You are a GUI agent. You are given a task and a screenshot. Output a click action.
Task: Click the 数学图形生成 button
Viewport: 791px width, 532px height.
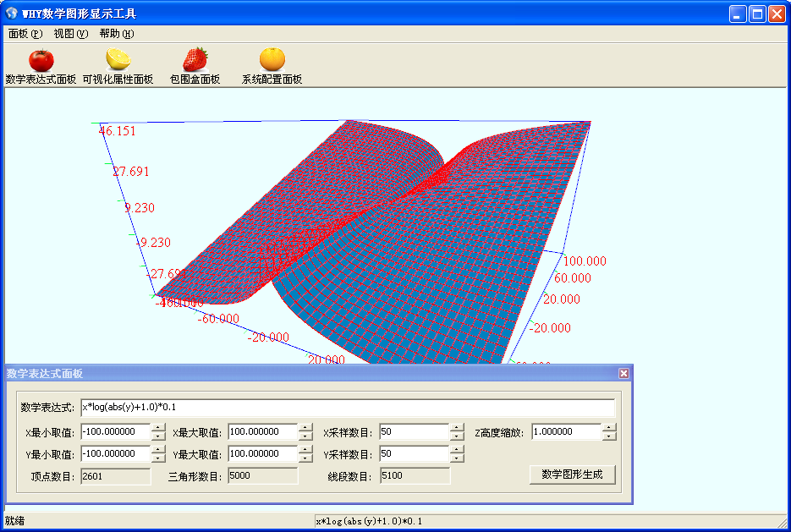[x=572, y=474]
